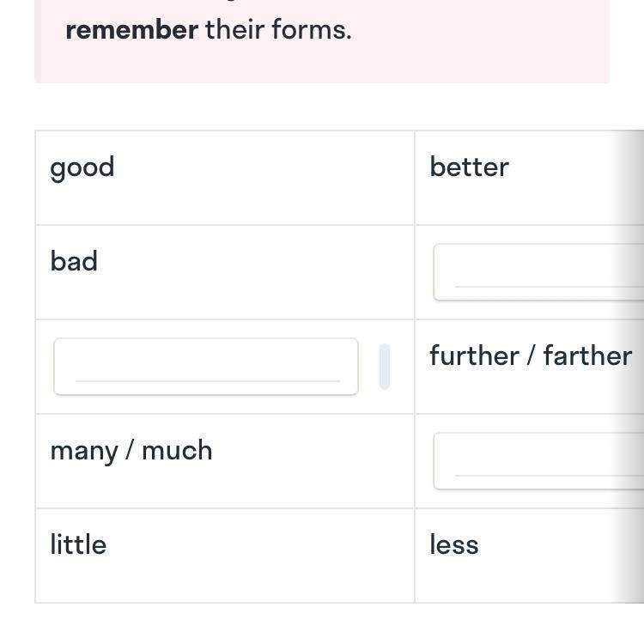Click the empty answer field beside "bad"

click(x=538, y=272)
